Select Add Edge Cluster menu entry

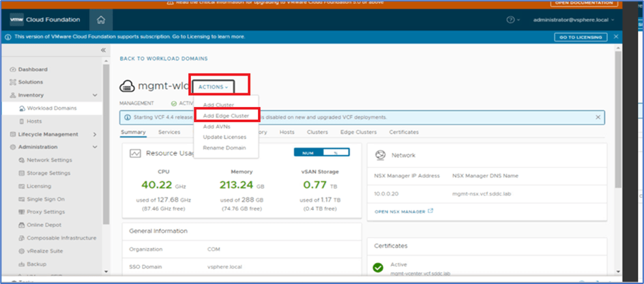click(x=226, y=116)
